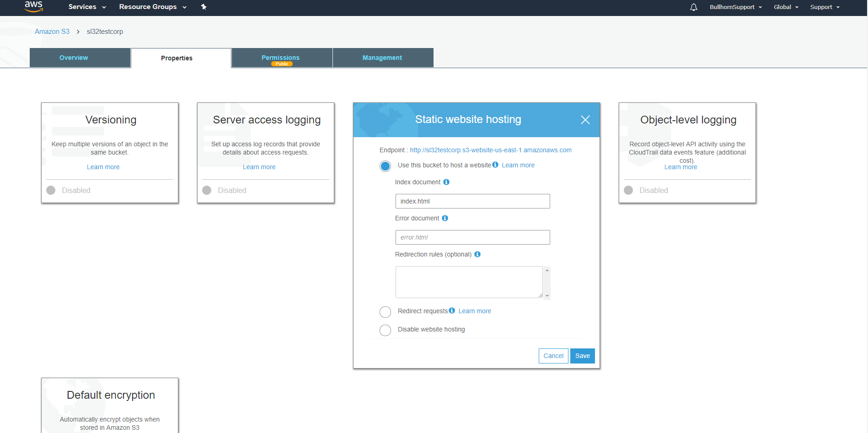This screenshot has width=868, height=433.
Task: Select Use this bucket to host a website
Action: 386,166
